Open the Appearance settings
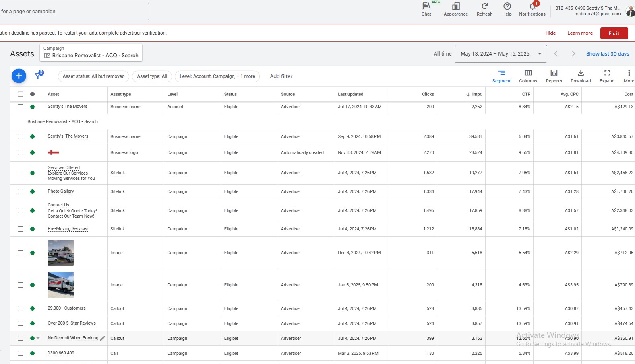635x364 pixels. pyautogui.click(x=456, y=9)
